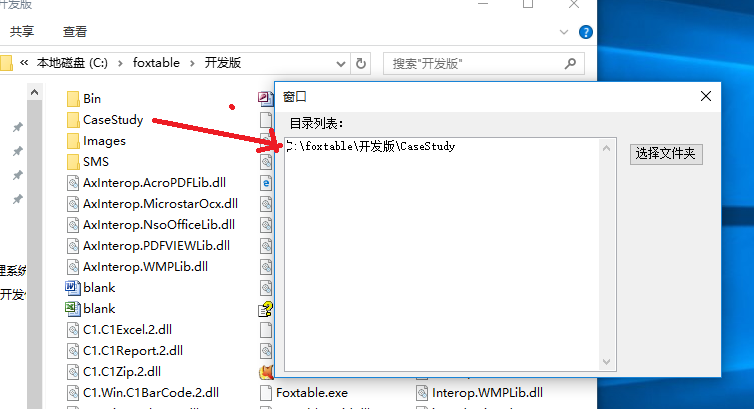The width and height of the screenshot is (754, 409).
Task: Refresh the folder with the reload icon
Action: click(361, 63)
